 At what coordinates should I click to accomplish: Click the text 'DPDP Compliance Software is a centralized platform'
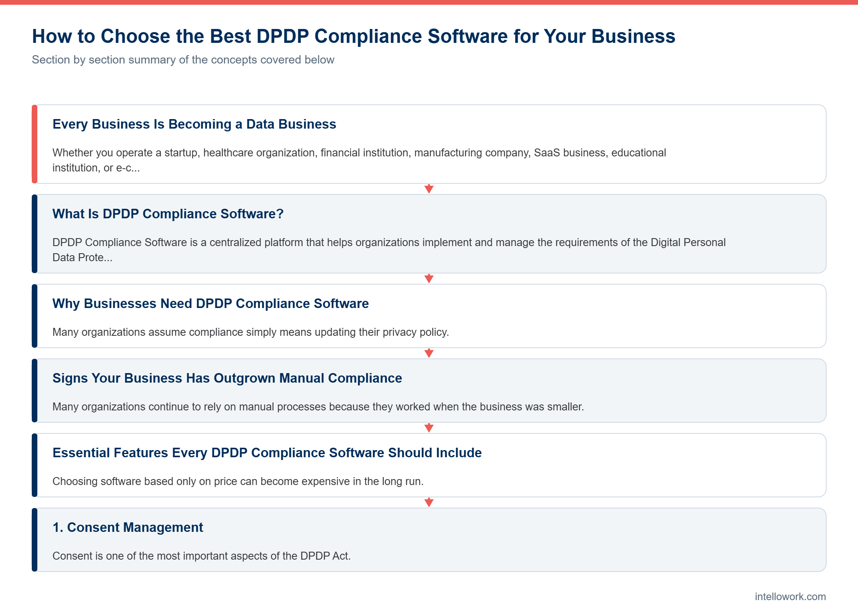point(389,250)
